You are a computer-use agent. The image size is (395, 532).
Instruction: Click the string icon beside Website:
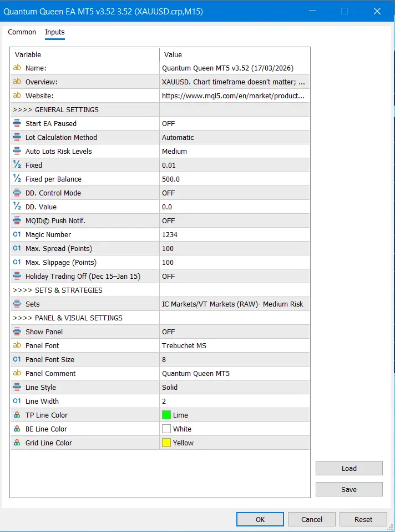[17, 96]
